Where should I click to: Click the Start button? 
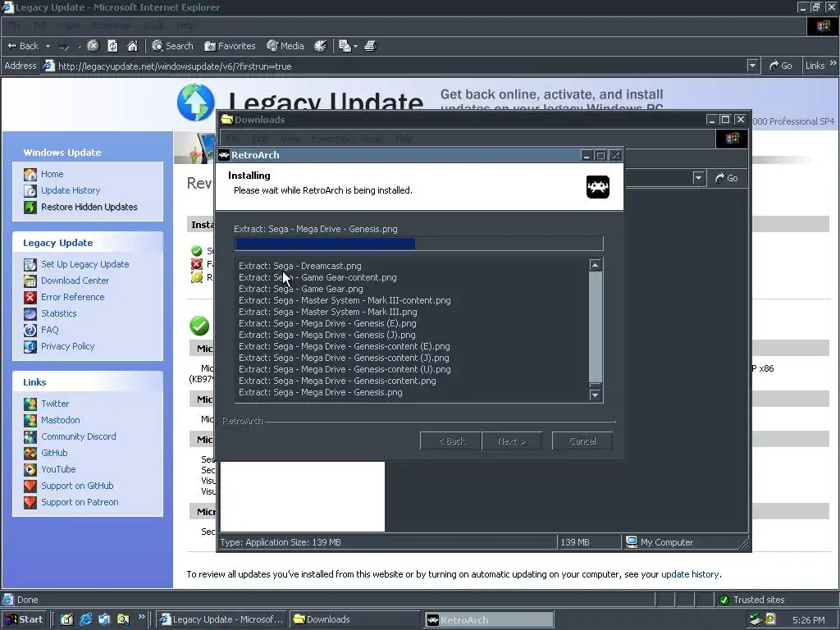point(24,619)
